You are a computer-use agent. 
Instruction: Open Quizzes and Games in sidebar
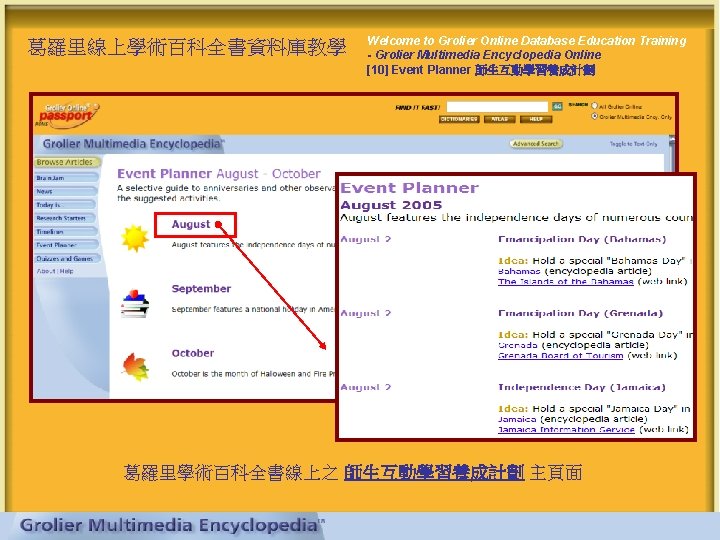[66, 259]
